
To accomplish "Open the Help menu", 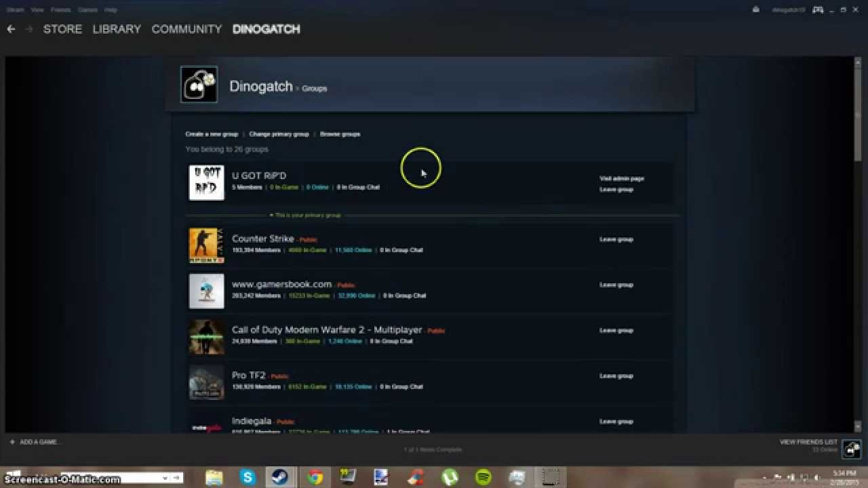I will coord(111,10).
